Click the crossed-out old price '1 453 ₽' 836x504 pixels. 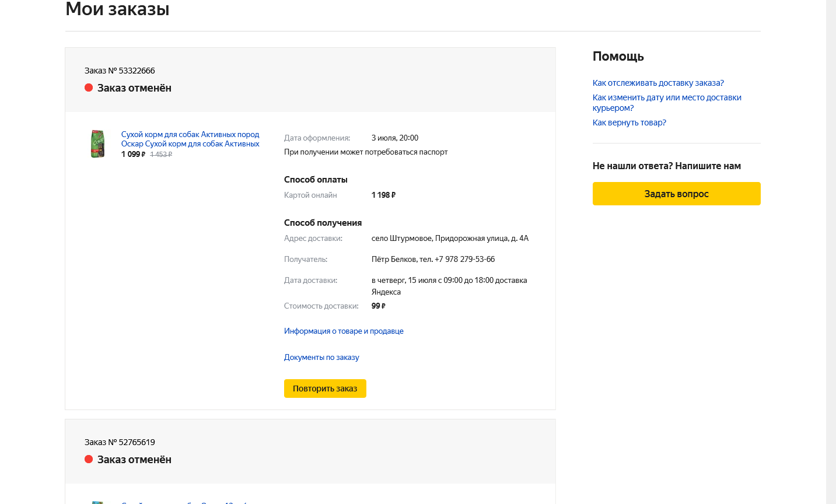(161, 155)
